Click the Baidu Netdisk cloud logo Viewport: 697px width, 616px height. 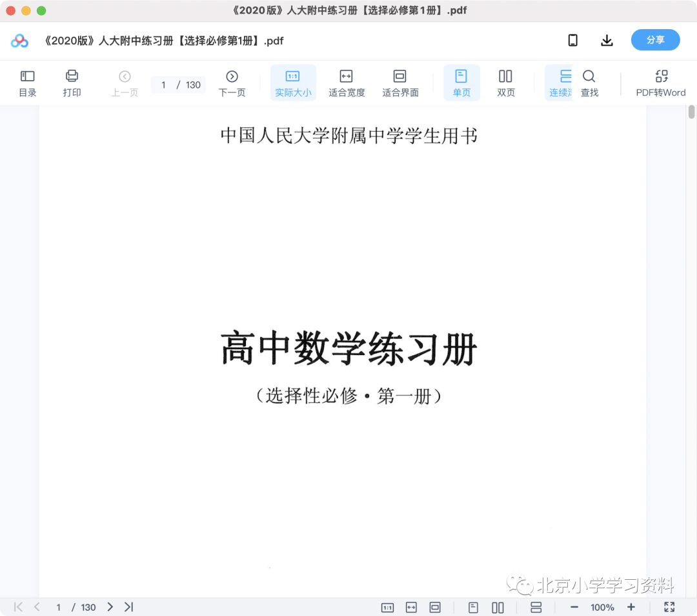coord(19,41)
